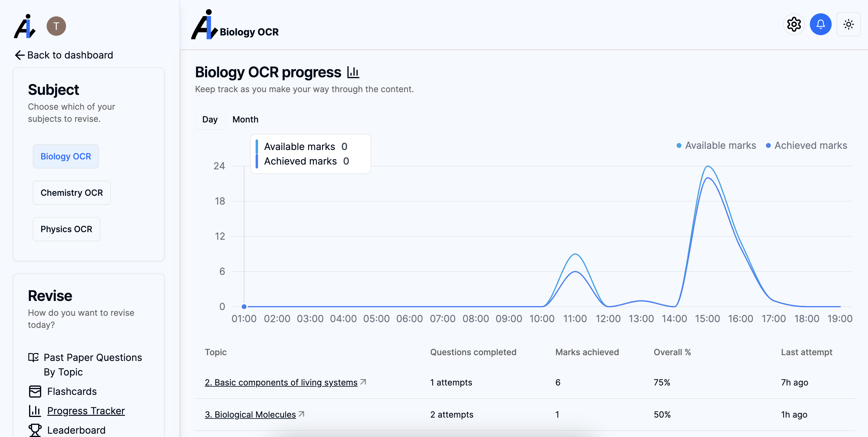This screenshot has width=868, height=437.
Task: Switch chart to Month view
Action: [245, 119]
